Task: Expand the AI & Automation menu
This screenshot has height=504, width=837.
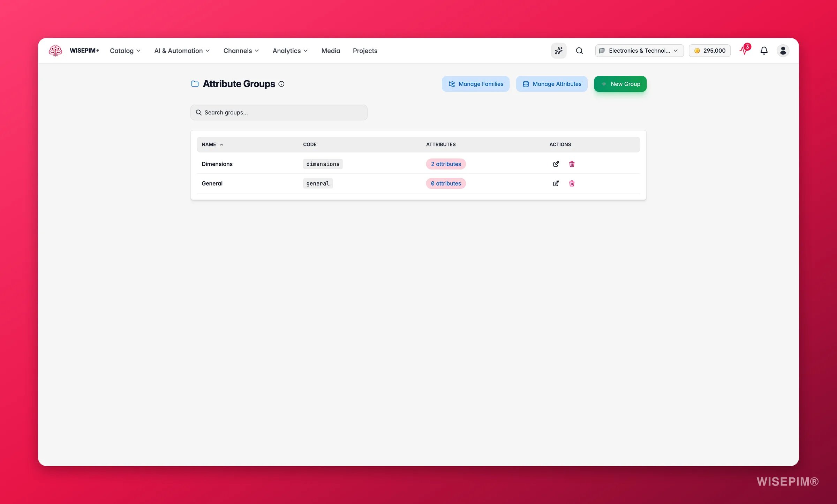Action: coord(182,51)
